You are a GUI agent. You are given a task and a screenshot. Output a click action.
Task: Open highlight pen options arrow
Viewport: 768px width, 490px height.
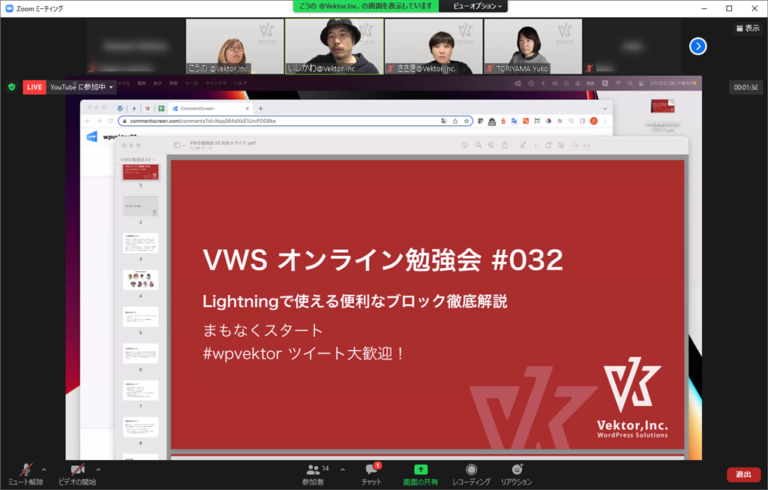[535, 146]
